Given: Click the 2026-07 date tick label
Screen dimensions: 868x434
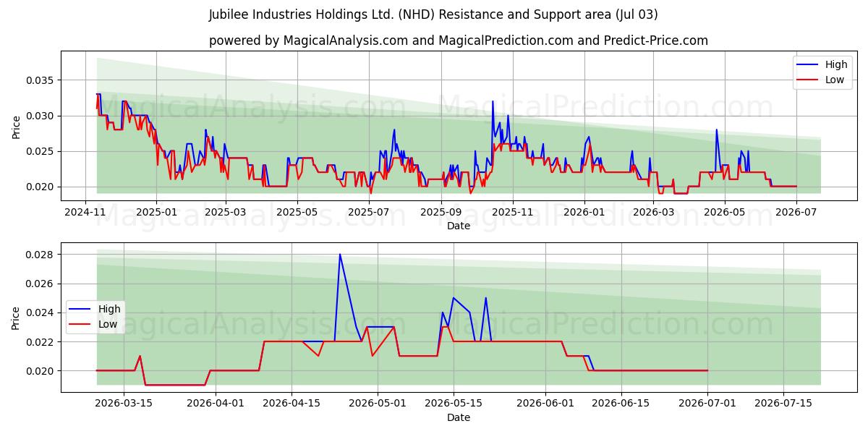Looking at the screenshot, I should [x=796, y=212].
